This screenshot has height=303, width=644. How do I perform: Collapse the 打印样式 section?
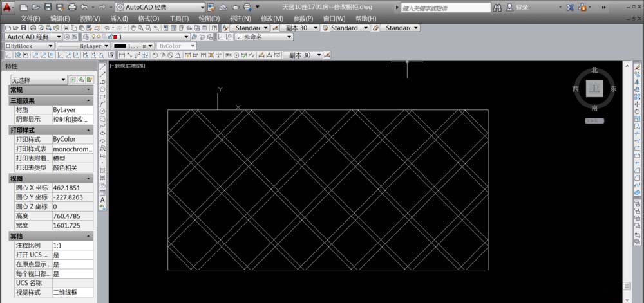point(88,130)
